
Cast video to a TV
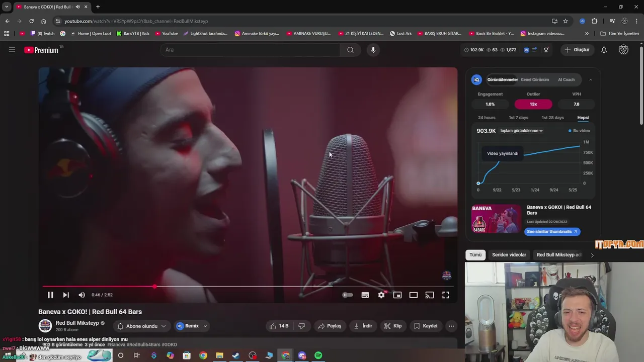pos(430,295)
